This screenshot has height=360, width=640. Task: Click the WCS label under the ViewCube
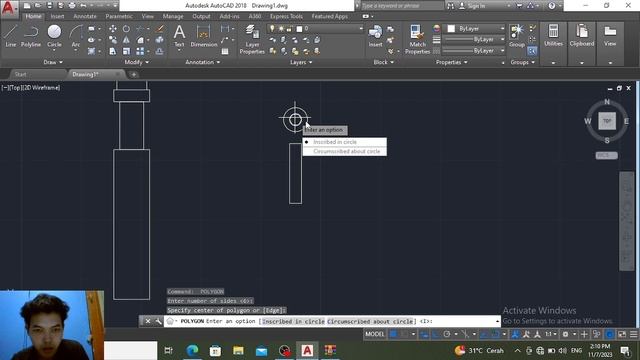[606, 156]
